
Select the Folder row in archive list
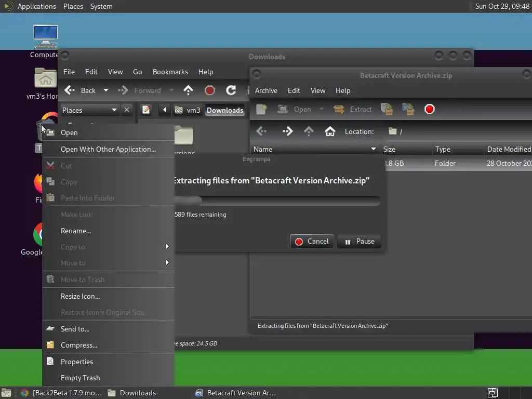tap(458, 163)
